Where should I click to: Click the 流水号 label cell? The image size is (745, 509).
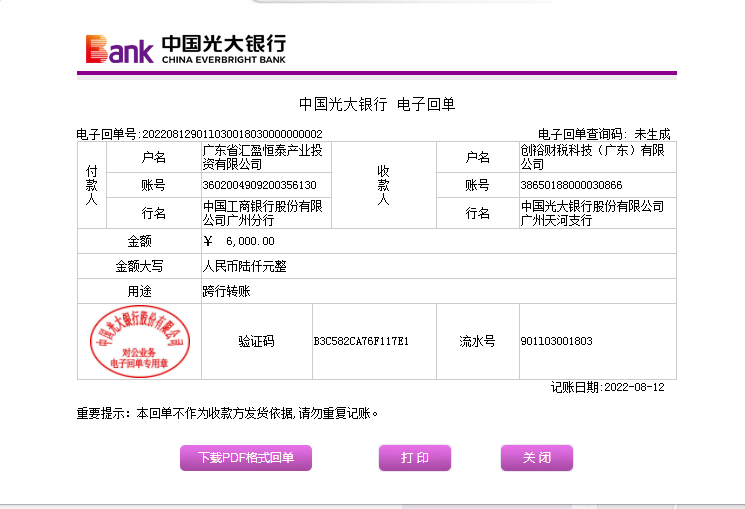[x=478, y=341]
